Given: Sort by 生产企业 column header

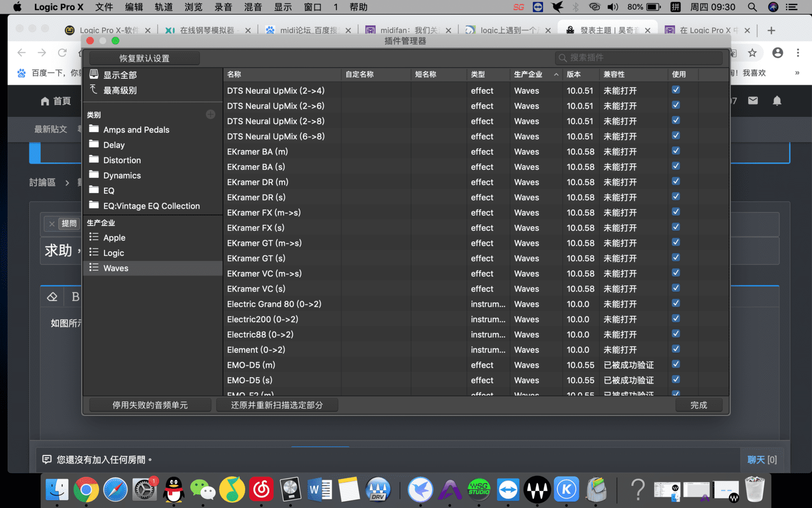Looking at the screenshot, I should pos(535,74).
